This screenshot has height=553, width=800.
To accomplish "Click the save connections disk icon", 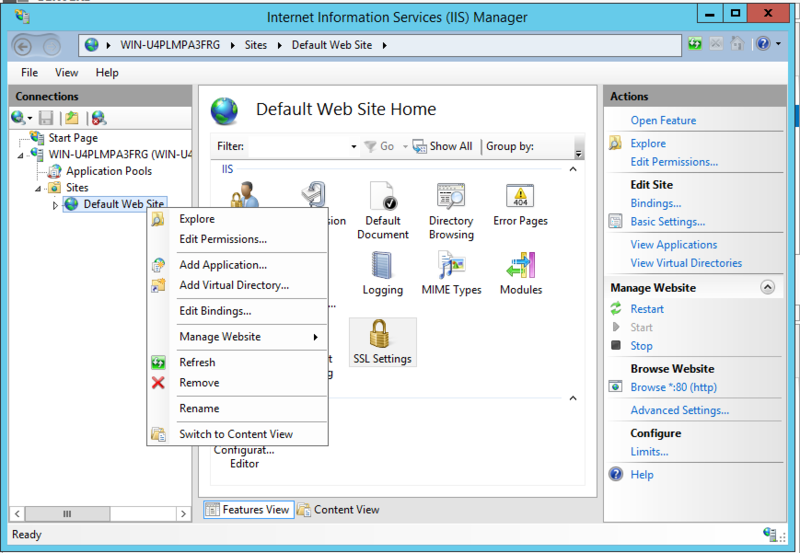I will pyautogui.click(x=46, y=118).
